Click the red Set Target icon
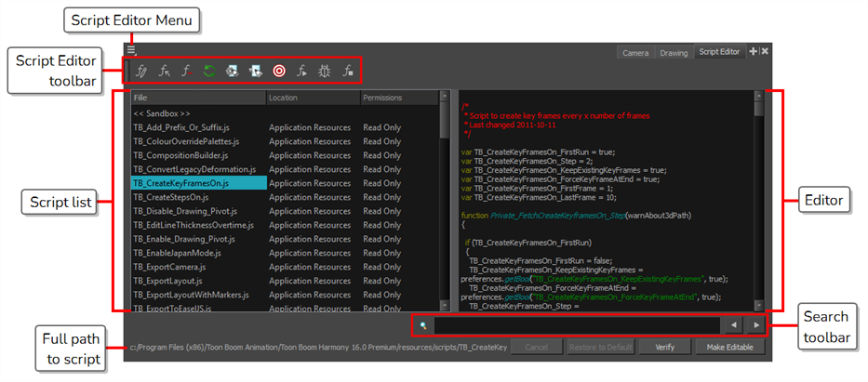868x382 pixels. (x=279, y=71)
